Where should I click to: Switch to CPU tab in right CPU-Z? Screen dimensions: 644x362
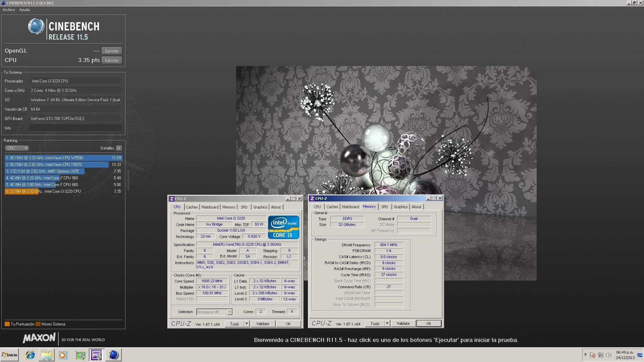[317, 207]
